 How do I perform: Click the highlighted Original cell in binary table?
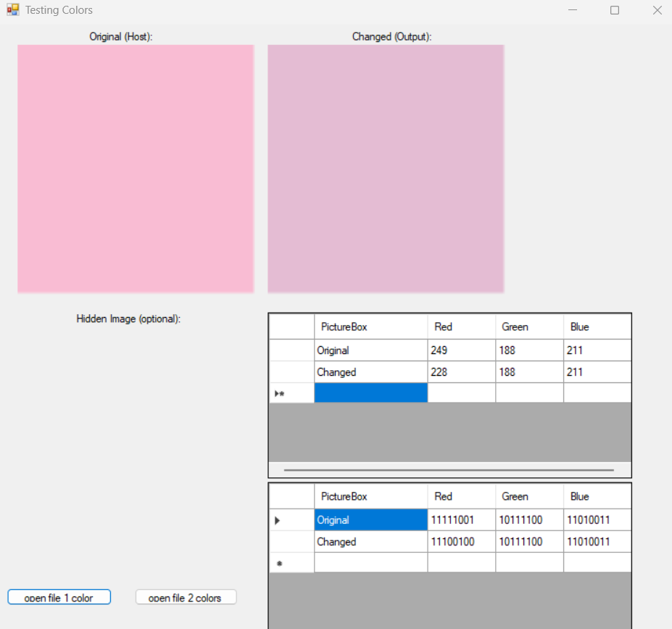pos(370,520)
